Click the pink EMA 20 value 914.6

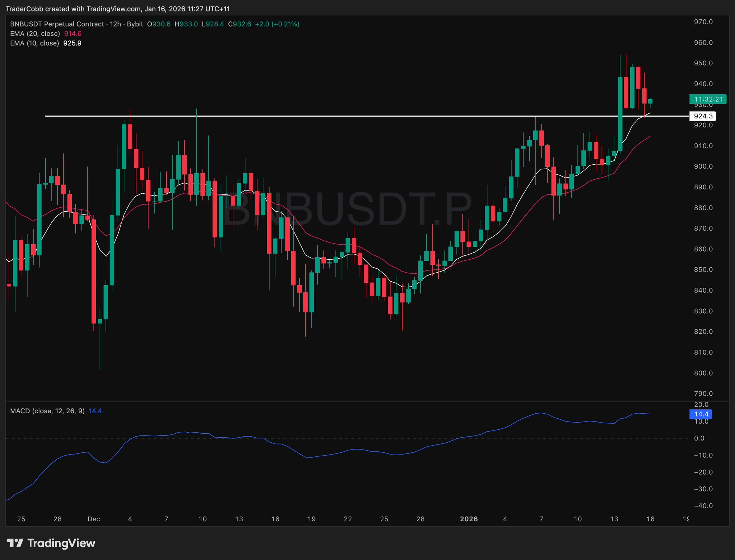[73, 34]
